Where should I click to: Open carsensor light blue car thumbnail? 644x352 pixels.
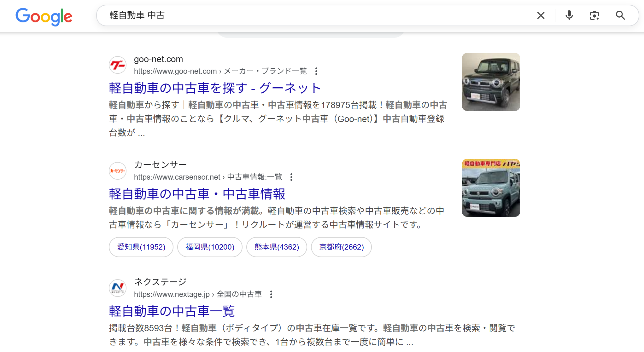[x=491, y=188]
